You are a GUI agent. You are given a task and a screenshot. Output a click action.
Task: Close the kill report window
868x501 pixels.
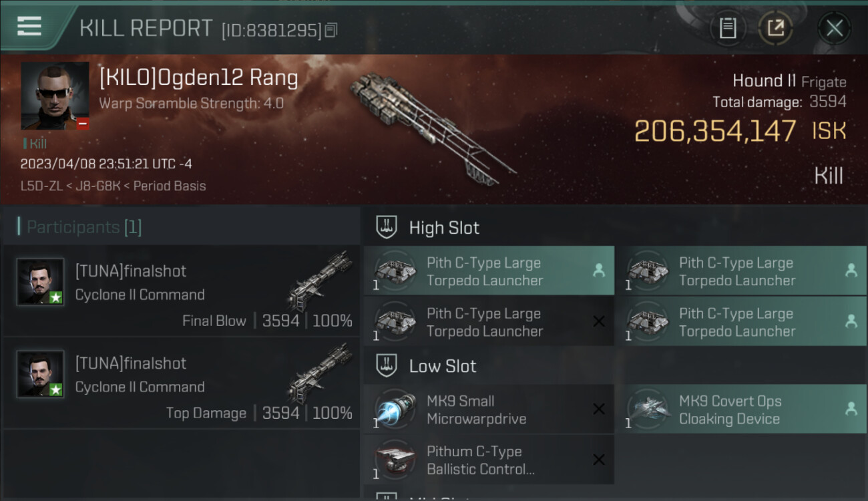click(x=834, y=28)
